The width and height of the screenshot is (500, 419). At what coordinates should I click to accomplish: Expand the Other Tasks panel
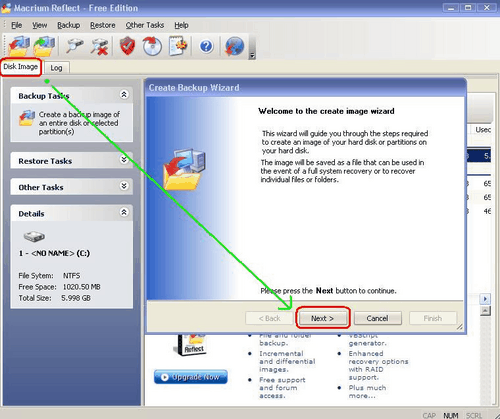pos(124,186)
